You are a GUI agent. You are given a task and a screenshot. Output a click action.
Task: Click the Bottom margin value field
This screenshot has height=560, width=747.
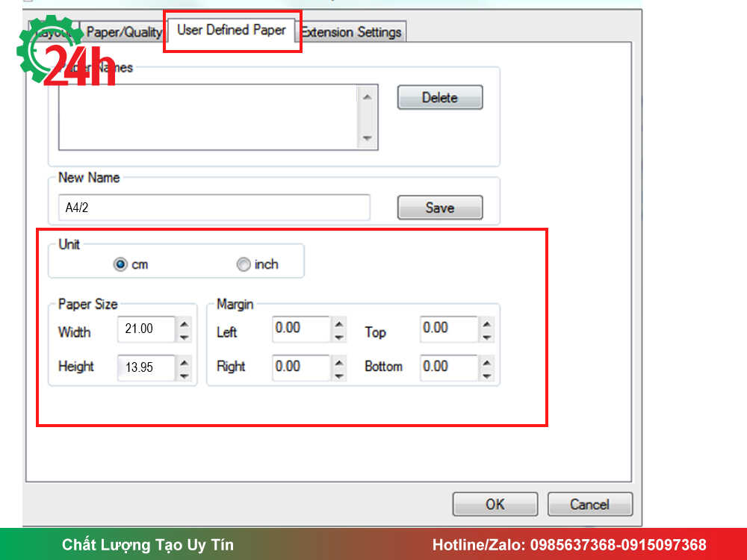(x=449, y=367)
